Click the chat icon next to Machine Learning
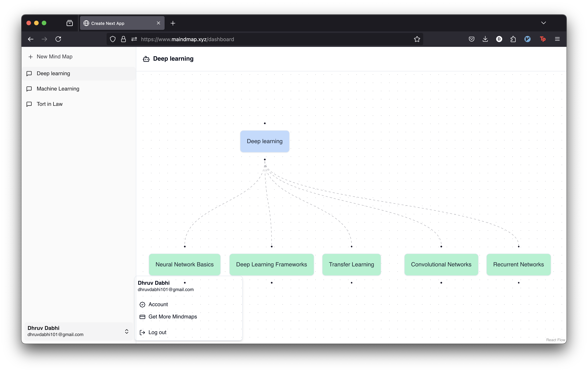The height and width of the screenshot is (372, 588). [29, 89]
